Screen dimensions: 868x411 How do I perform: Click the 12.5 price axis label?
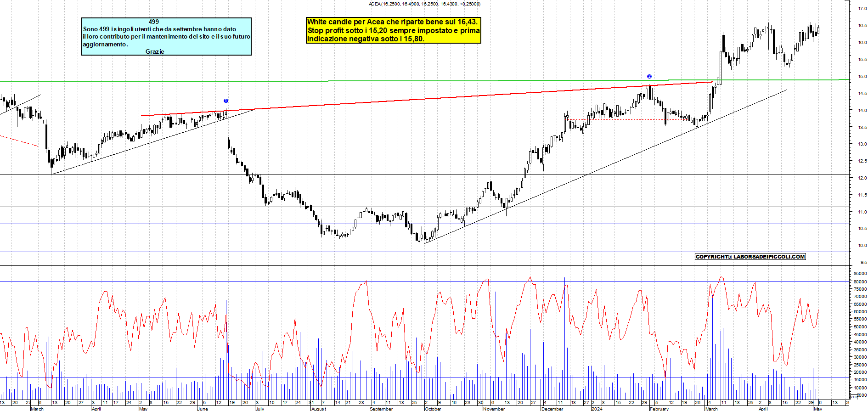click(x=862, y=161)
